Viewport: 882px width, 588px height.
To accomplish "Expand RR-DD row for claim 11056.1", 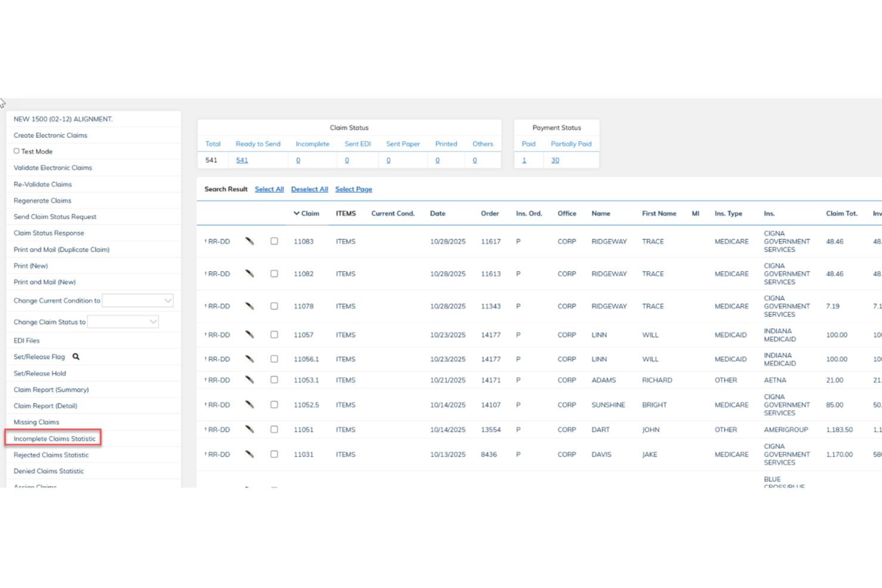I will click(217, 359).
